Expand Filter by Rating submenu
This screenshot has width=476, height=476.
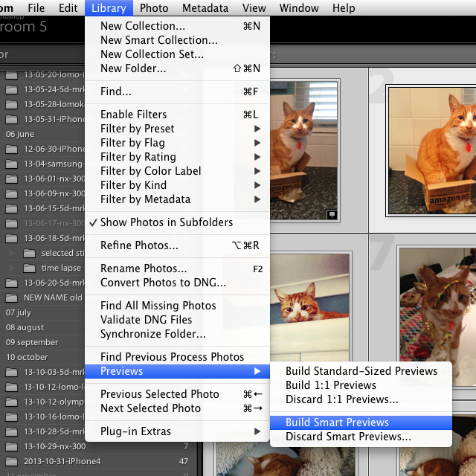[x=177, y=157]
